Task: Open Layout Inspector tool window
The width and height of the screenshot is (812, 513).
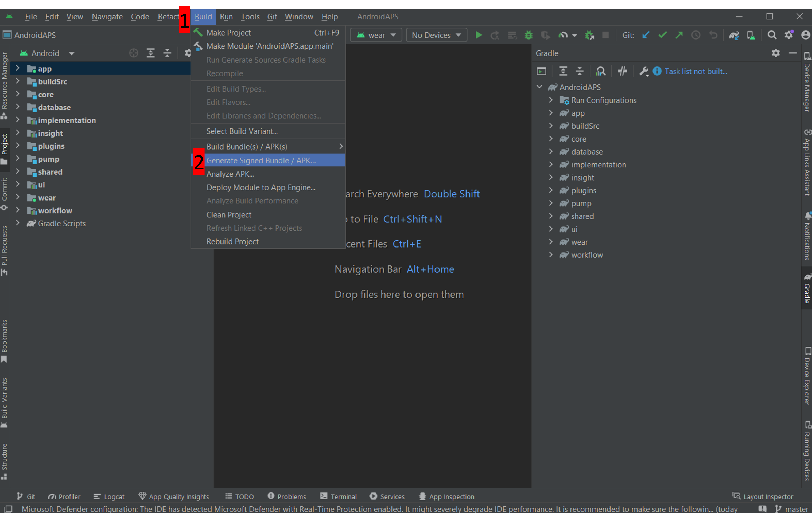Action: [x=763, y=496]
